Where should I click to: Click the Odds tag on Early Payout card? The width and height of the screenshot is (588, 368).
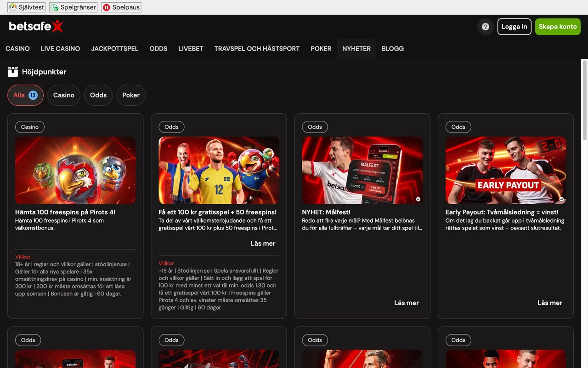[x=458, y=127]
